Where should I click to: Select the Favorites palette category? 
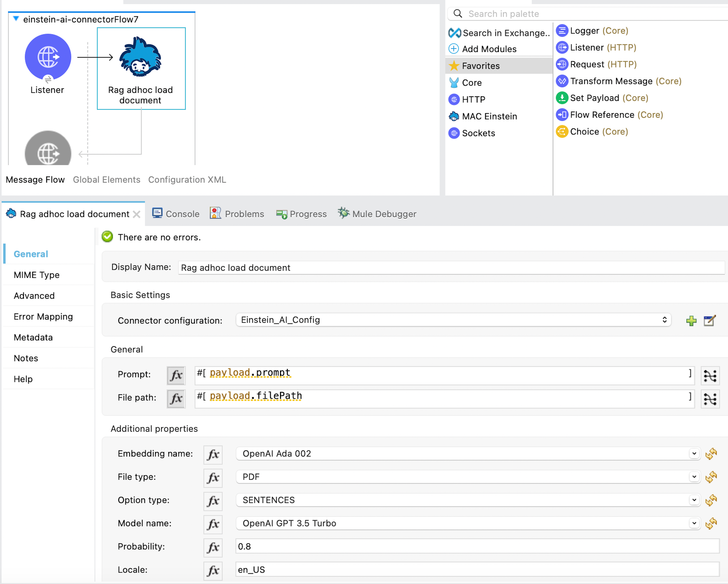click(x=499, y=66)
